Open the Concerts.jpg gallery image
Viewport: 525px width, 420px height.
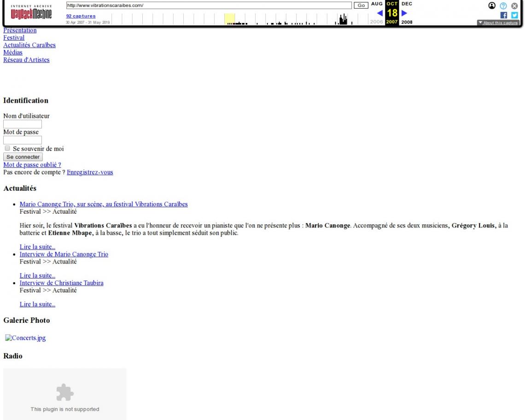[x=25, y=338]
